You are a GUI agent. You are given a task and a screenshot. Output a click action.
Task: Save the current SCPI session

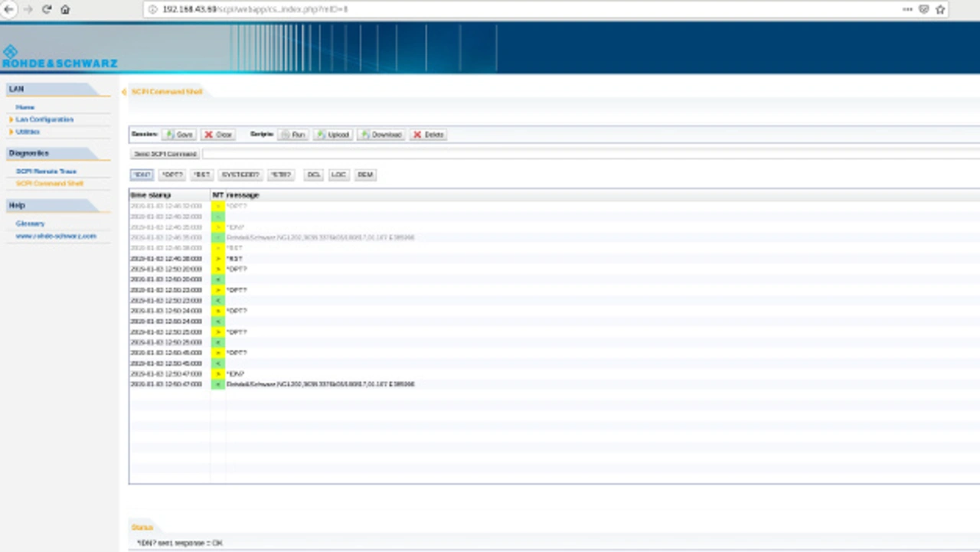(x=179, y=135)
